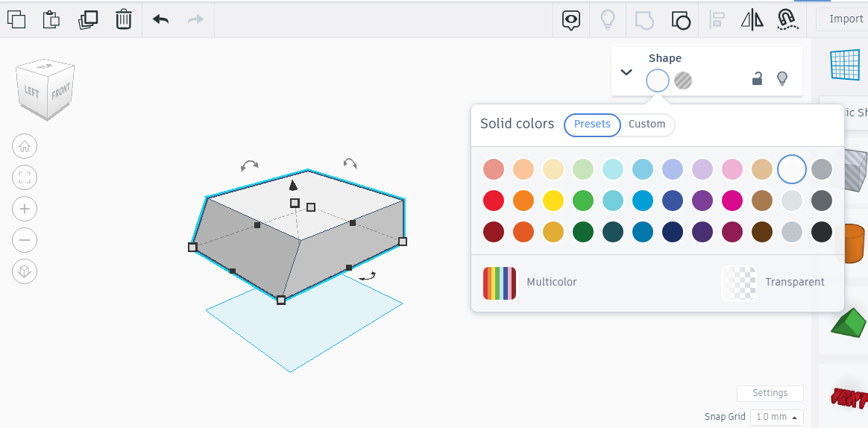868x428 pixels.
Task: Click the Show all lightbulb icon in toolbar
Action: pyautogui.click(x=608, y=20)
